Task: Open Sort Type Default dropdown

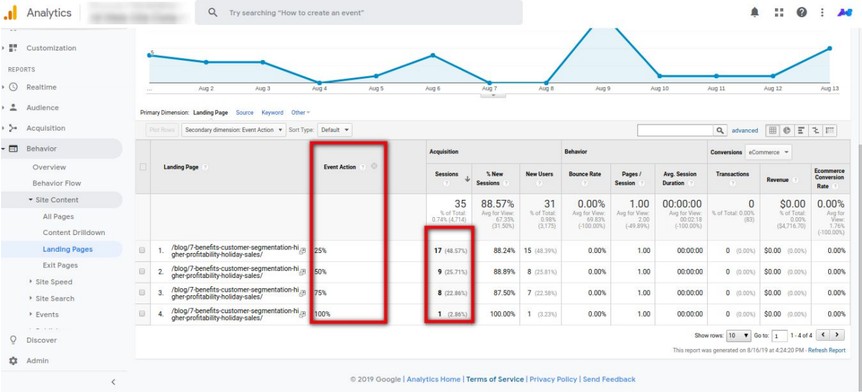Action: click(x=334, y=130)
